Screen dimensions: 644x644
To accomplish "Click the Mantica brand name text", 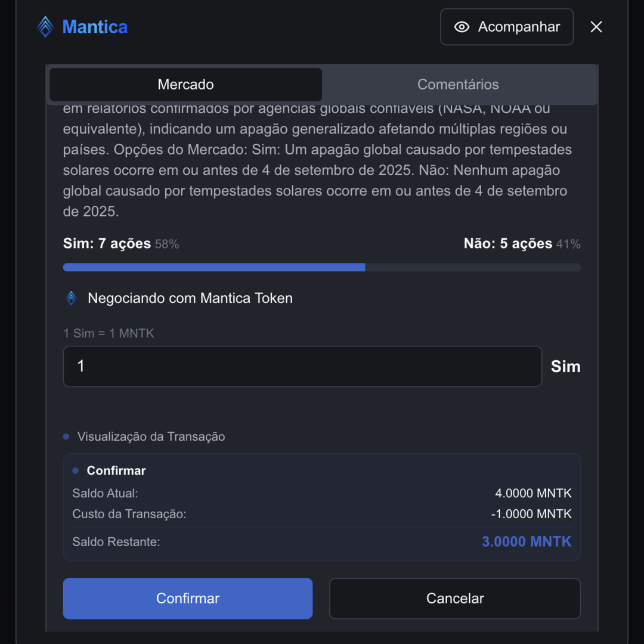I will 95,27.
